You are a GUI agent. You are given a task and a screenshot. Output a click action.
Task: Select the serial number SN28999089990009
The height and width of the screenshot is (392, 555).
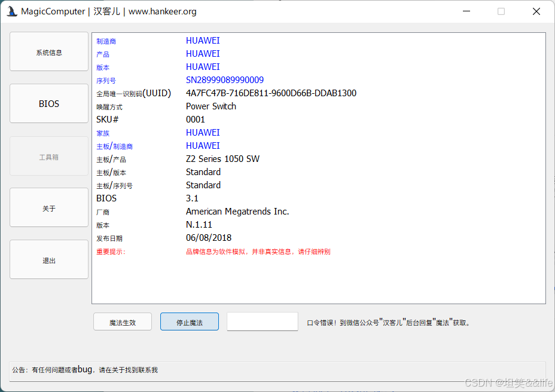click(x=225, y=80)
